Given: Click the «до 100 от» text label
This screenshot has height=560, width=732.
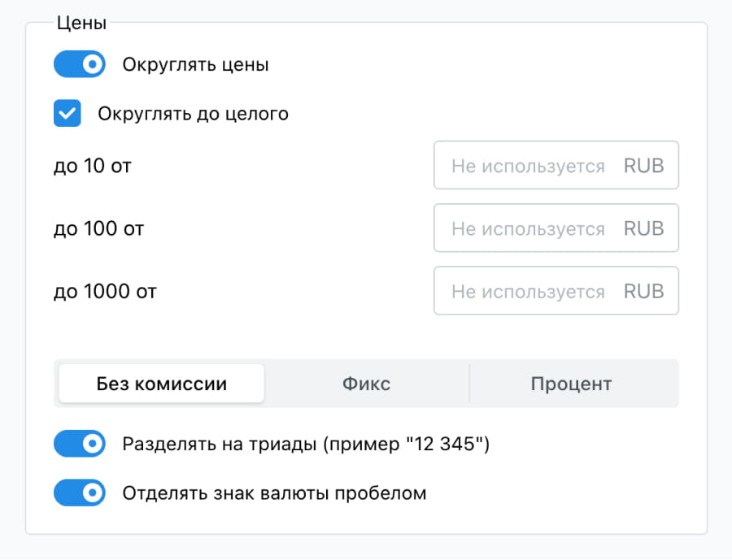Looking at the screenshot, I should click(x=98, y=228).
